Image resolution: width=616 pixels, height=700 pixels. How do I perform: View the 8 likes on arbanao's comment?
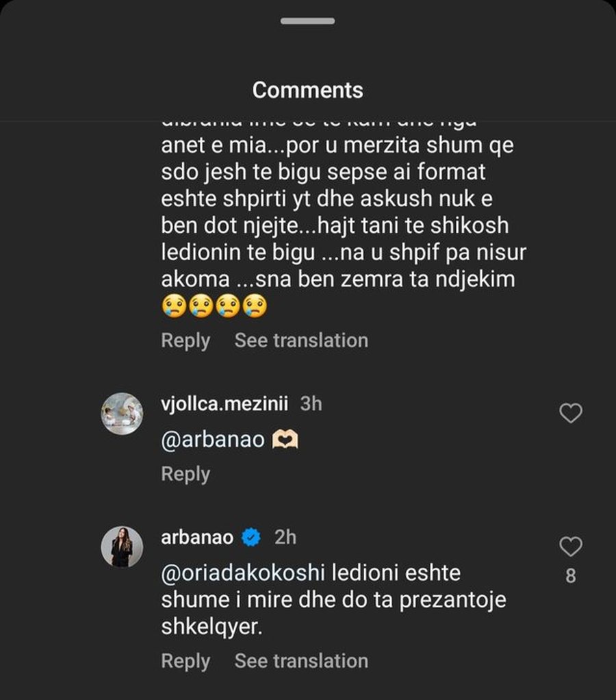click(570, 574)
